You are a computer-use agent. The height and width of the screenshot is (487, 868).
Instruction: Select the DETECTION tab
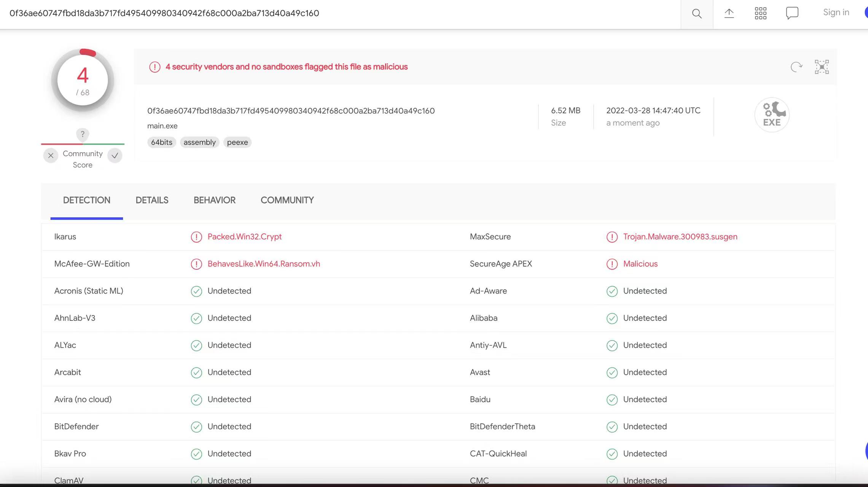click(x=86, y=201)
